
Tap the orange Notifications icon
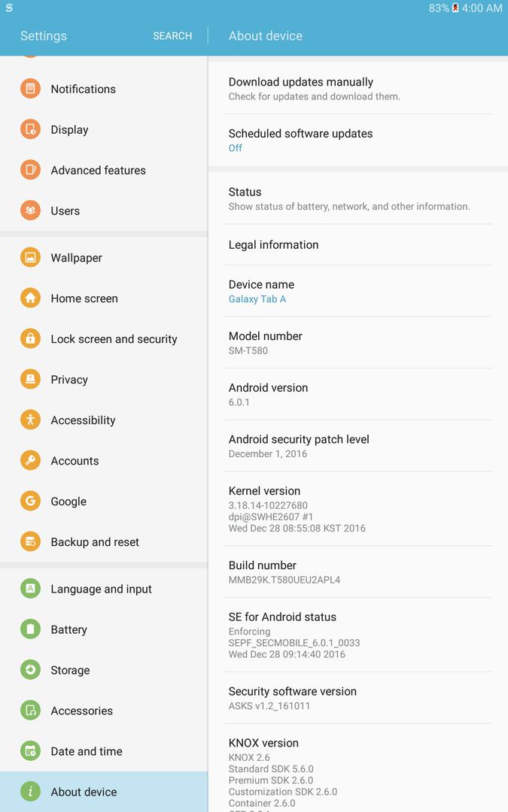click(x=30, y=89)
